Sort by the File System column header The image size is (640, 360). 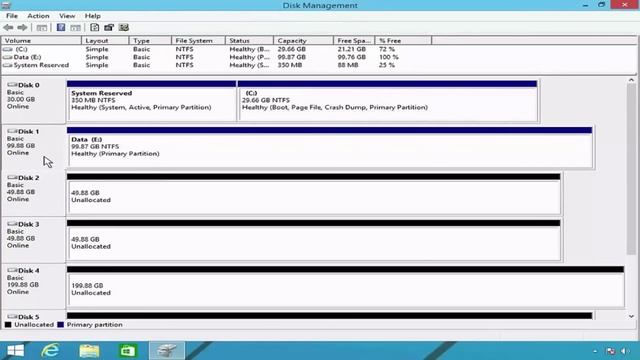pos(198,41)
